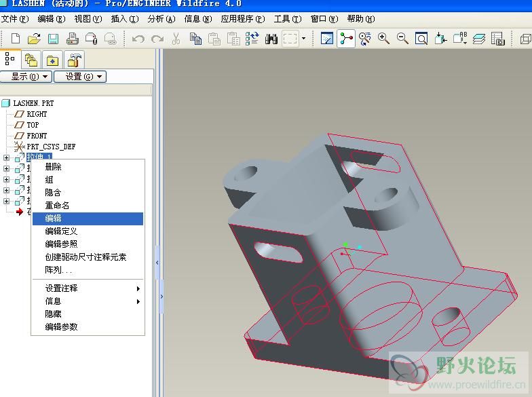This screenshot has height=397, width=532.
Task: Open the 设置(G) dropdown
Action: point(80,77)
